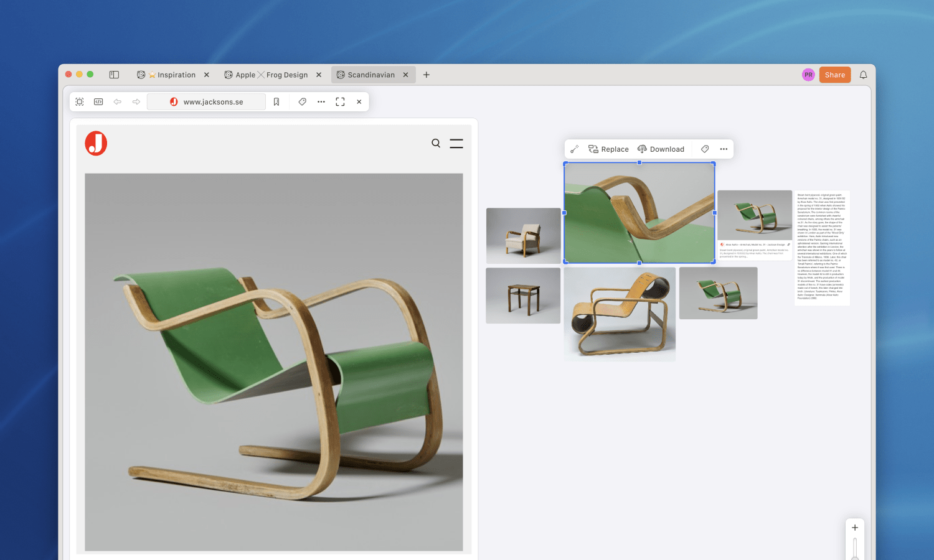Click the tag icon in browser toolbar
Image resolution: width=934 pixels, height=560 pixels.
[303, 101]
